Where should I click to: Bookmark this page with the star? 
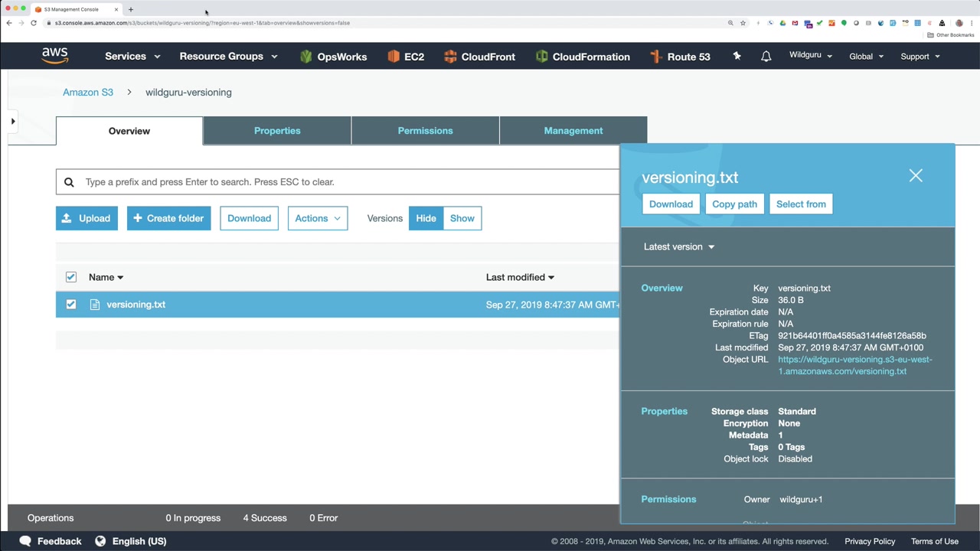[743, 23]
